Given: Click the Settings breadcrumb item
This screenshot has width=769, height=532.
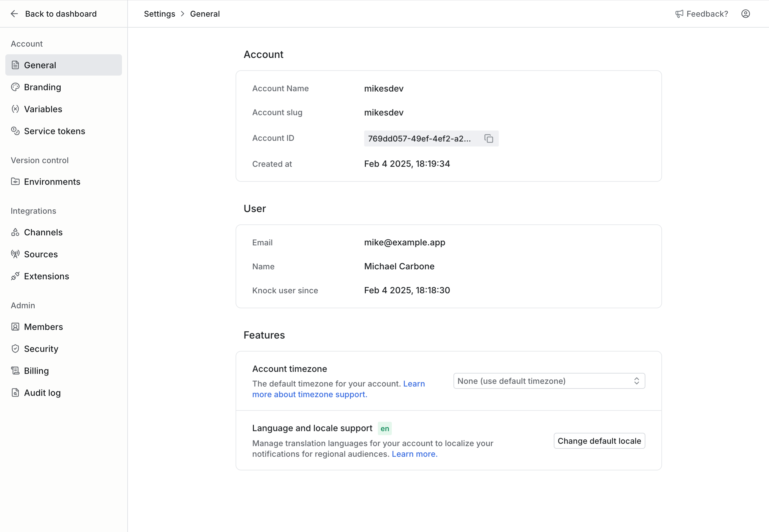Looking at the screenshot, I should click(x=160, y=14).
